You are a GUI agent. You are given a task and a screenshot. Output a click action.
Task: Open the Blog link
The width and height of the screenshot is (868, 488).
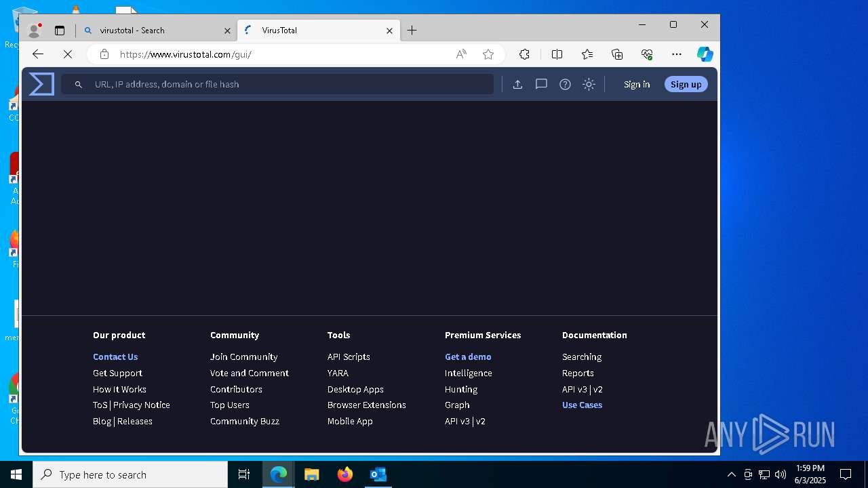102,421
